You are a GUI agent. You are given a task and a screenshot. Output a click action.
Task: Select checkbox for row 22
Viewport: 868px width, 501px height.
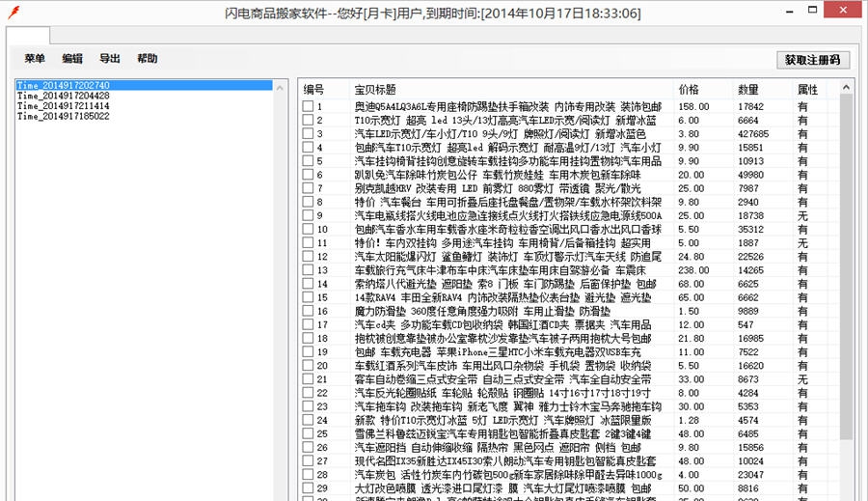(308, 392)
